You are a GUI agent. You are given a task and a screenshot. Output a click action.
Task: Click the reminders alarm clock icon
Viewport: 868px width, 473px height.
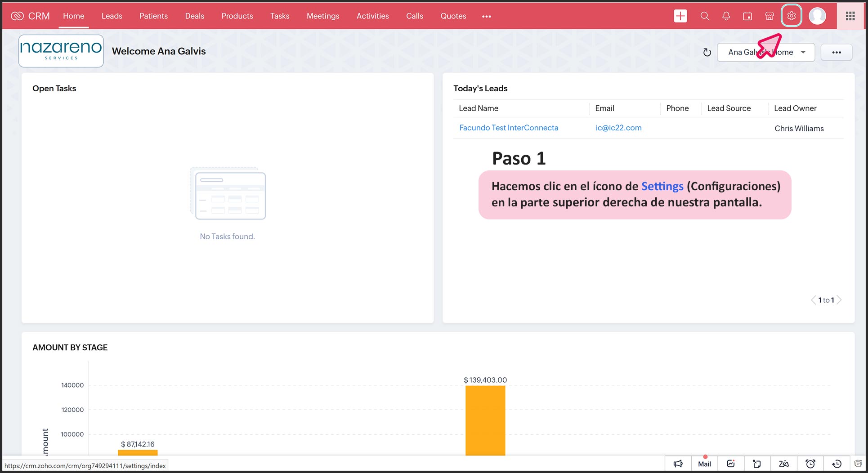pos(810,464)
